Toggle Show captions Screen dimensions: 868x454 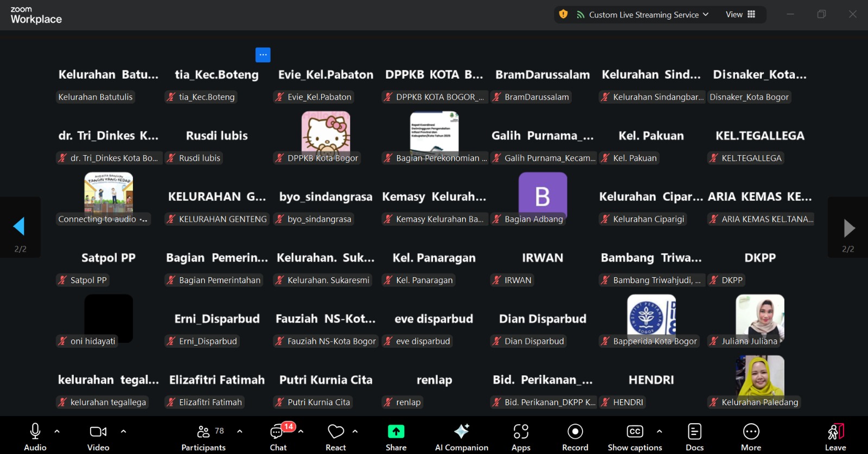(635, 437)
